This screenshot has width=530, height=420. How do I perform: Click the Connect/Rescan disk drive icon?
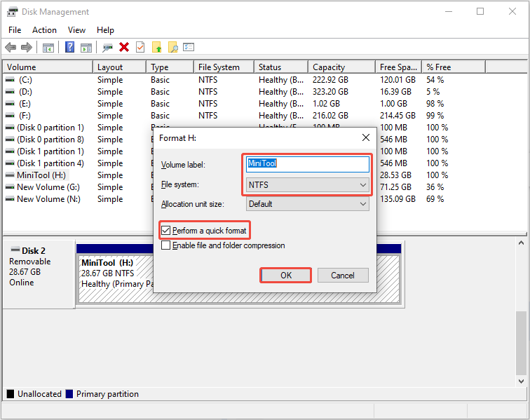click(107, 48)
